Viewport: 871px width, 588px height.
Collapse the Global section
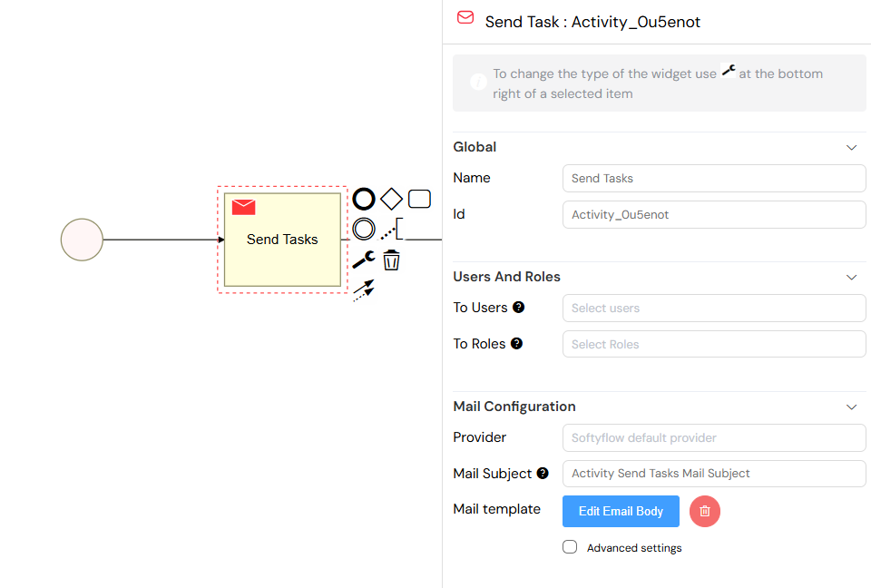pyautogui.click(x=852, y=147)
